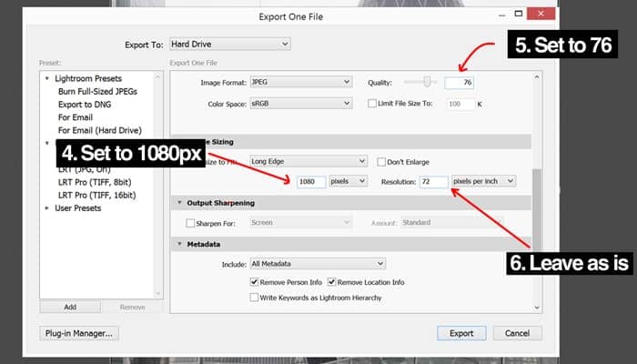
Task: Click the settings panel scroll-down arrow
Action: (x=537, y=308)
